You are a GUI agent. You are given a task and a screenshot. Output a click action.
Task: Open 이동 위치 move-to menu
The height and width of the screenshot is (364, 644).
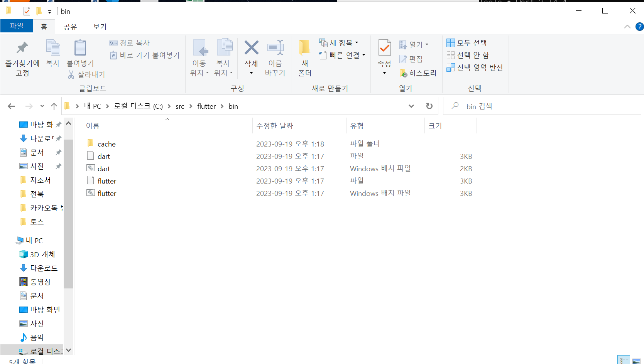[x=199, y=58]
